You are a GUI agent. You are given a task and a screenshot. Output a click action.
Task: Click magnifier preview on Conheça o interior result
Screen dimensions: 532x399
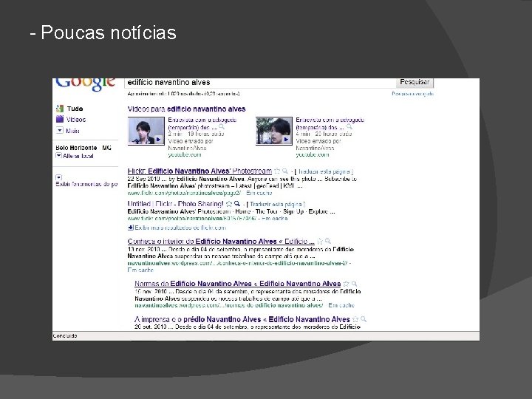point(328,241)
